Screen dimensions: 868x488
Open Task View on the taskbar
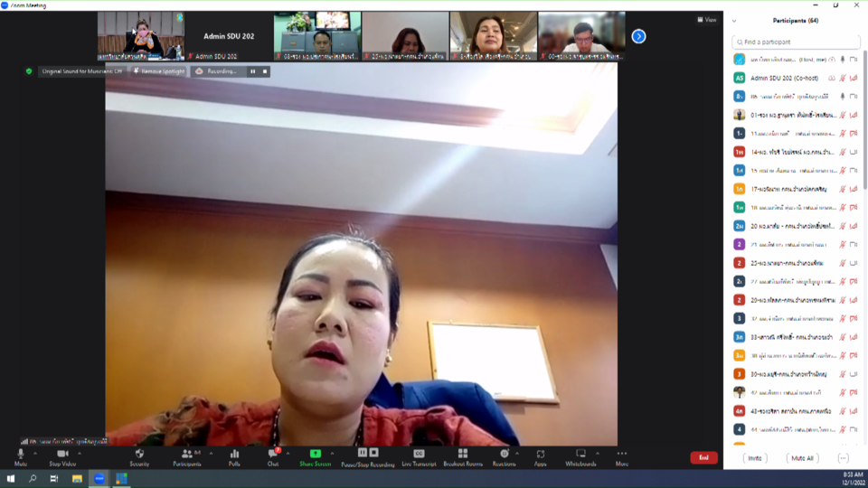pos(54,479)
